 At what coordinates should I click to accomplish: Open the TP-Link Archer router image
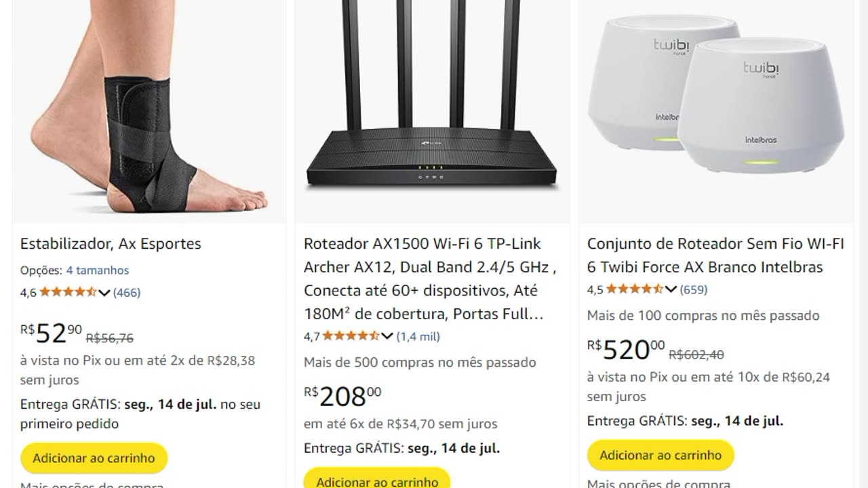[433, 110]
